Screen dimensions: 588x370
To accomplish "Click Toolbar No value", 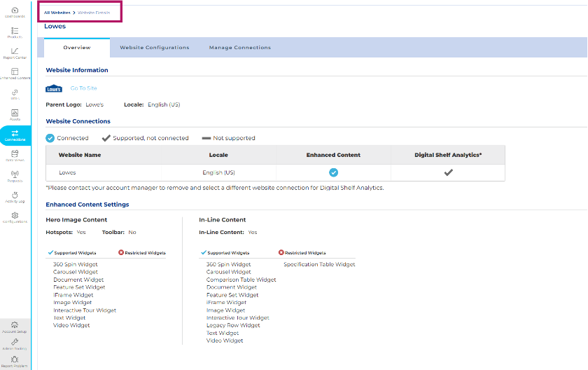I will (132, 232).
